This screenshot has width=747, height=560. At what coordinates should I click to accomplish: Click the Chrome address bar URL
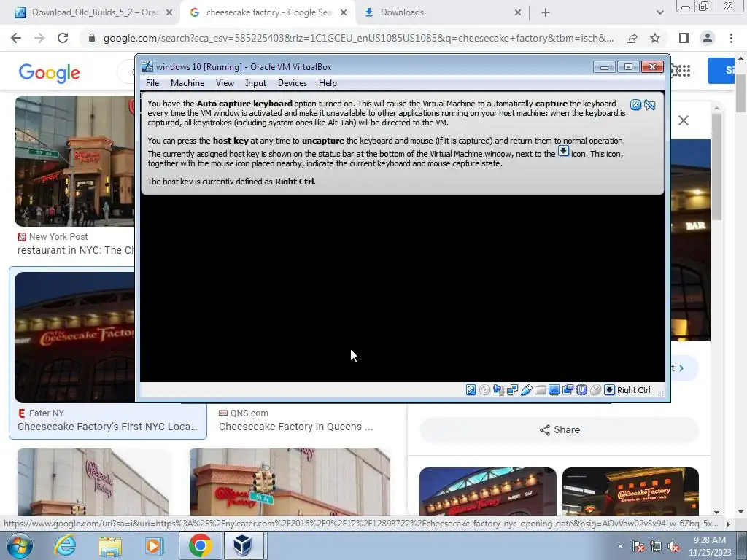(x=358, y=38)
